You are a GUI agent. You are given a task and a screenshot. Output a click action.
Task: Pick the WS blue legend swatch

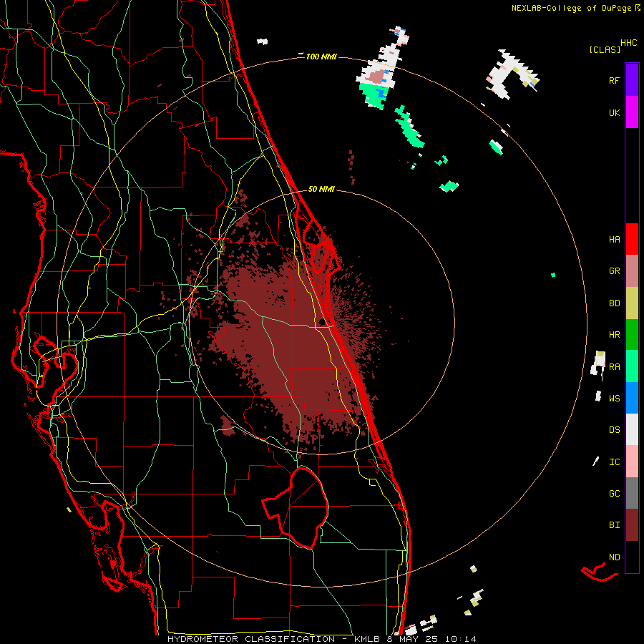click(x=632, y=398)
